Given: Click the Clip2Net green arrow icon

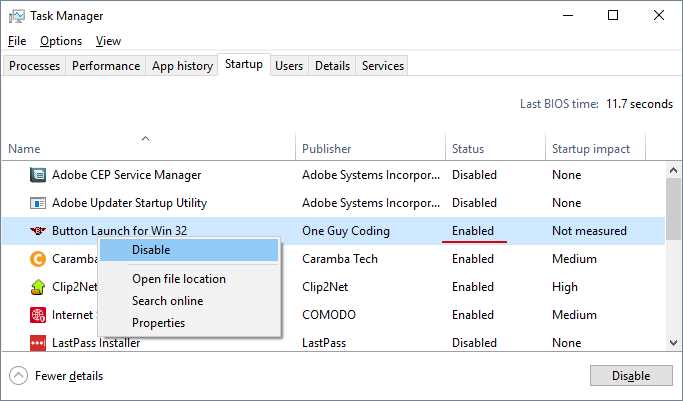Looking at the screenshot, I should coord(38,287).
